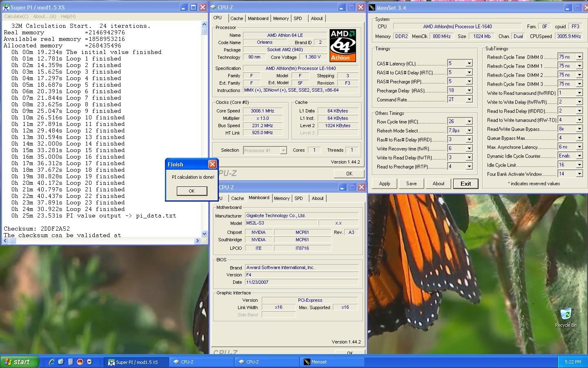Click Apply in MemSet
This screenshot has width=588, height=368.
(385, 184)
